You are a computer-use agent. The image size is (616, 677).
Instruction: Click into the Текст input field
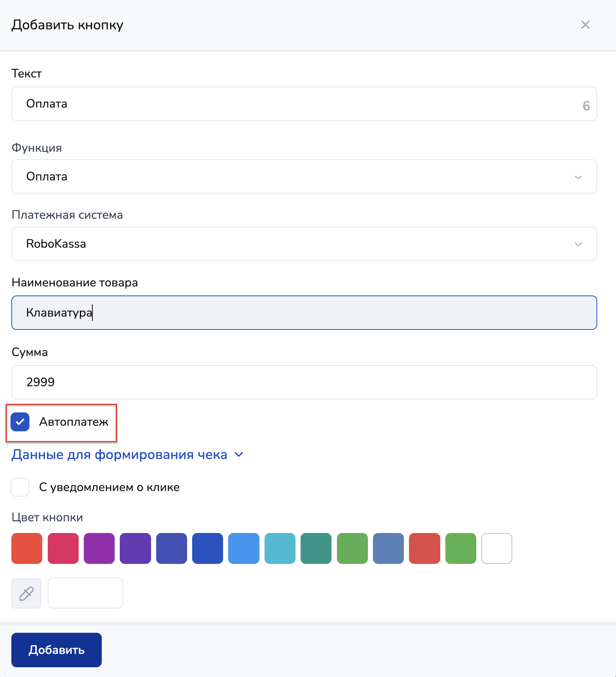click(x=304, y=104)
